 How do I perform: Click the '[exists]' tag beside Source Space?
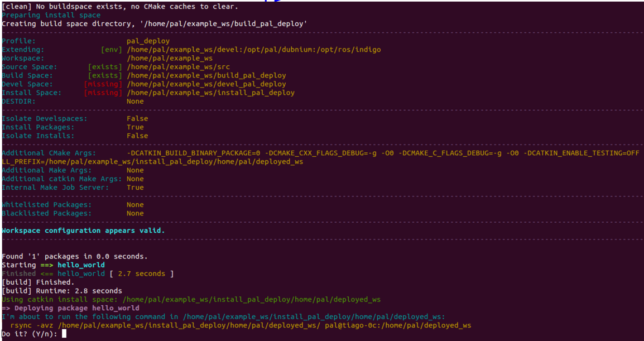[105, 67]
